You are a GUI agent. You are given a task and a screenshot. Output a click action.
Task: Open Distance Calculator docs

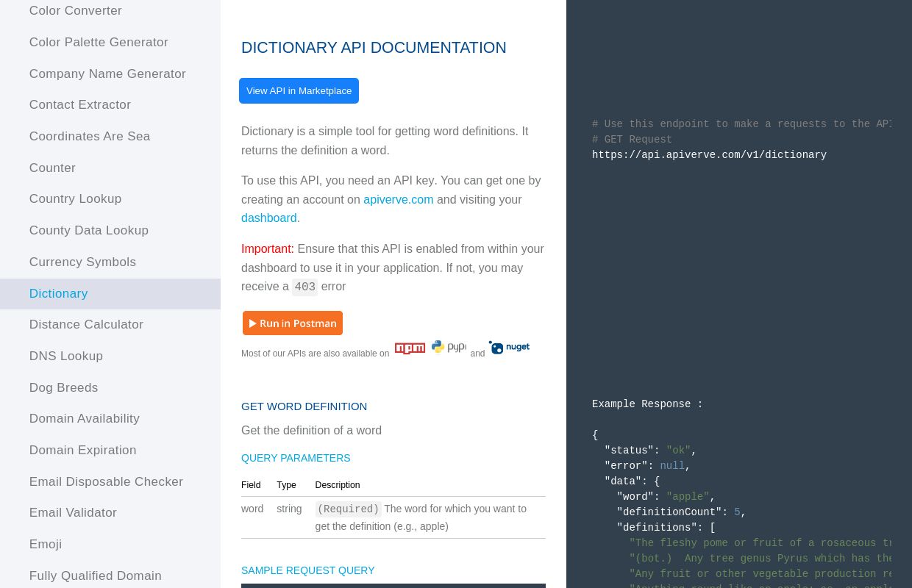pos(110,325)
